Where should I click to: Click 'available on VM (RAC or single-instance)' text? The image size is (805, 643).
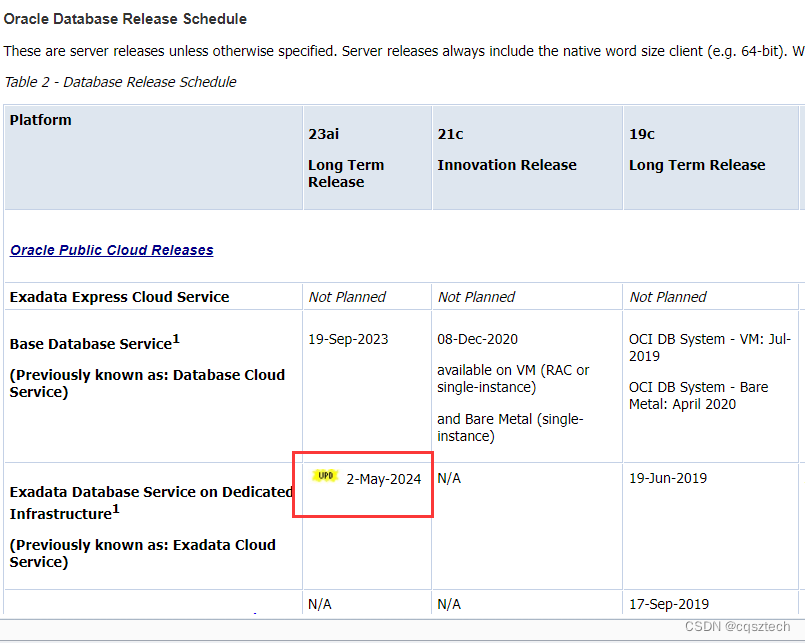(x=513, y=379)
